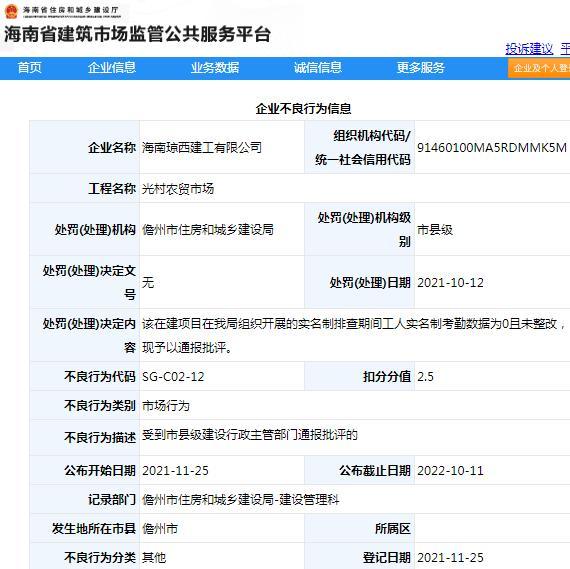Follow the 投诉建议 link
This screenshot has width=570, height=569.
click(x=529, y=49)
